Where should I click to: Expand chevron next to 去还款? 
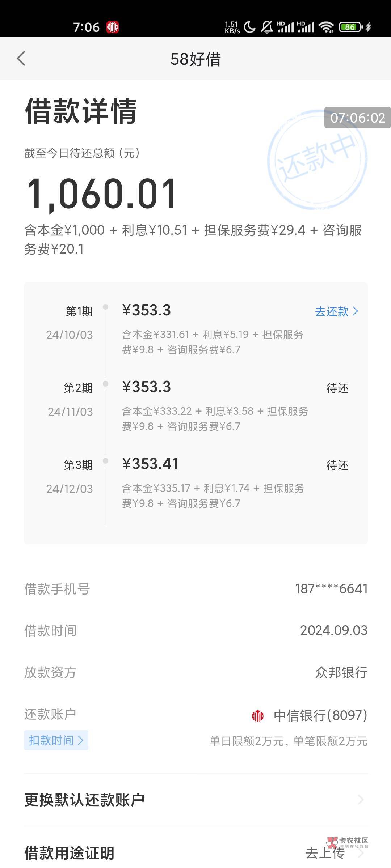click(x=356, y=311)
